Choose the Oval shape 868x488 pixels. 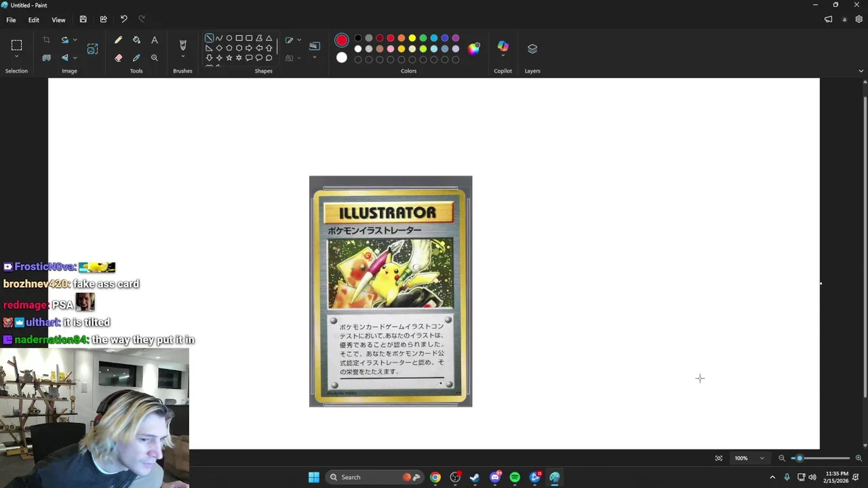229,38
